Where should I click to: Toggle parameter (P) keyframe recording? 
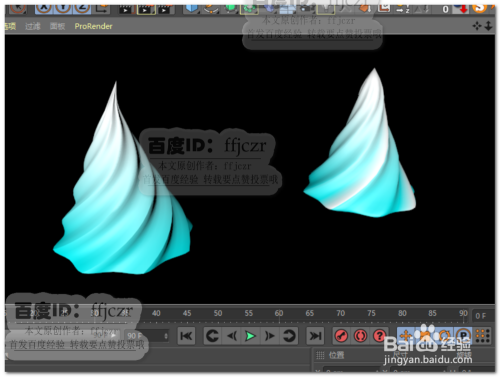(464, 335)
